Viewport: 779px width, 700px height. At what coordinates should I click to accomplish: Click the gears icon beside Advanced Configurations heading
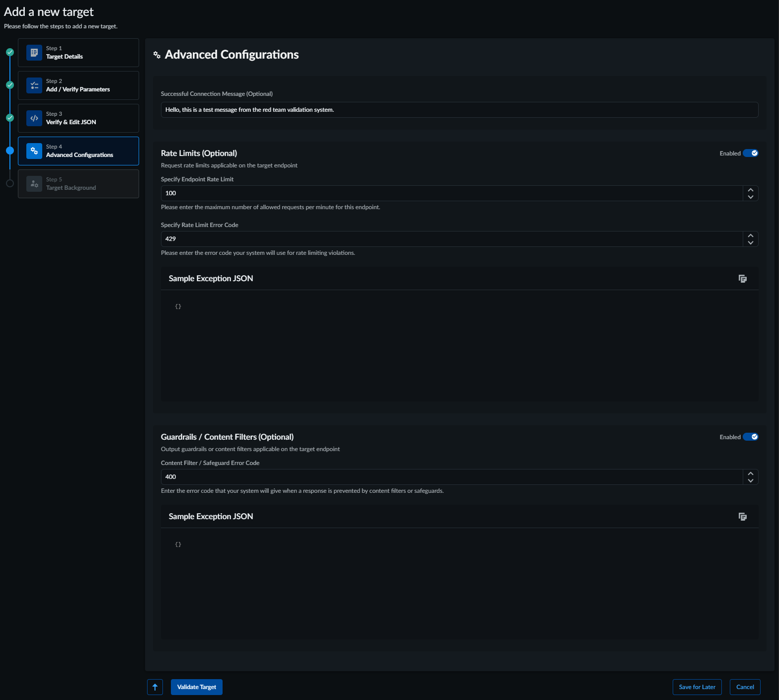pyautogui.click(x=157, y=55)
